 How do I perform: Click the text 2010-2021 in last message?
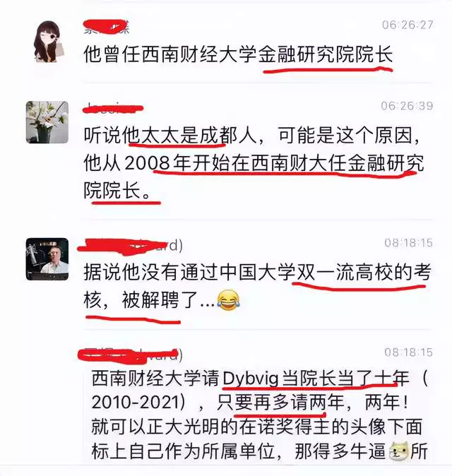(136, 403)
